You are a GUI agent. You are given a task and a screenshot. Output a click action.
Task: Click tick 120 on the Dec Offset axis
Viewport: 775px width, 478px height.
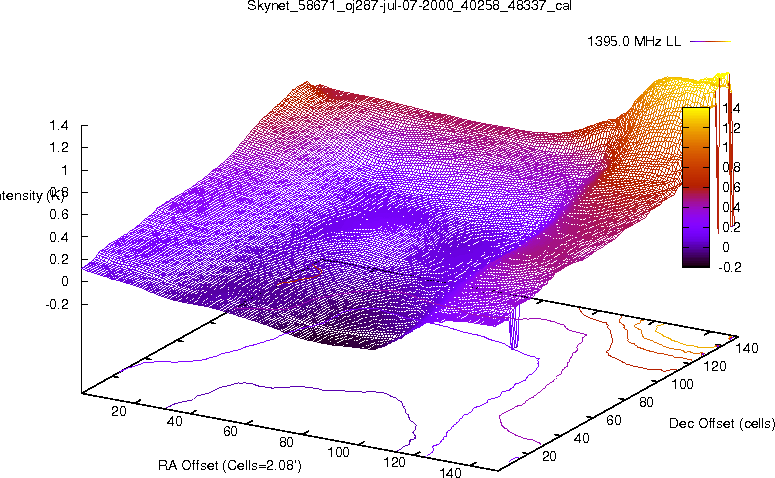(715, 366)
